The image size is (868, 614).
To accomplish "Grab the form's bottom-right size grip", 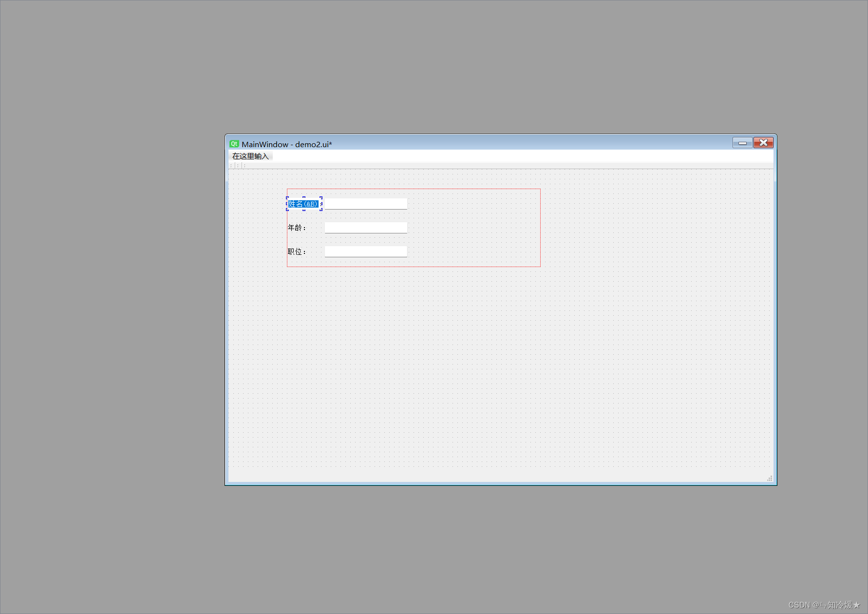I will tap(770, 479).
